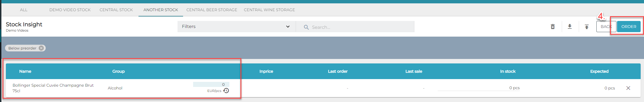Screen dimensions: 644x102
Task: Open the Filters dropdown
Action: point(236,27)
